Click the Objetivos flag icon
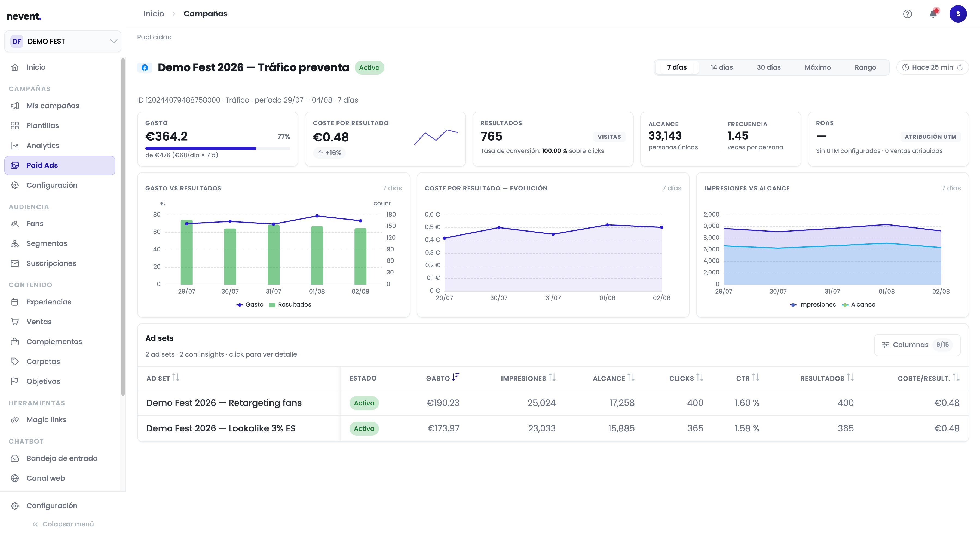This screenshot has width=980, height=537. pyautogui.click(x=15, y=381)
